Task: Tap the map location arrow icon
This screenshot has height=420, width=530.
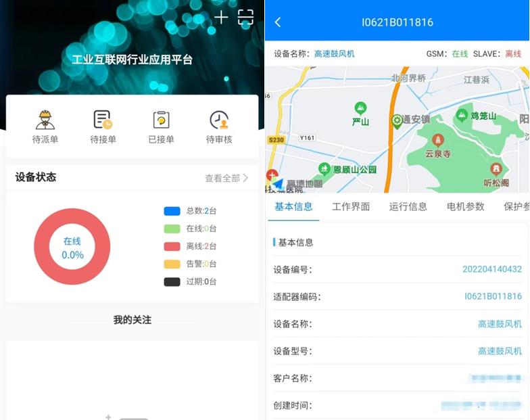Action: click(x=278, y=184)
